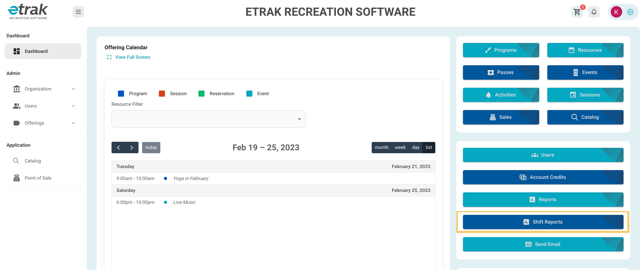Click the 9:00am - 10:00am time entry
The width and height of the screenshot is (644, 270).
click(135, 178)
